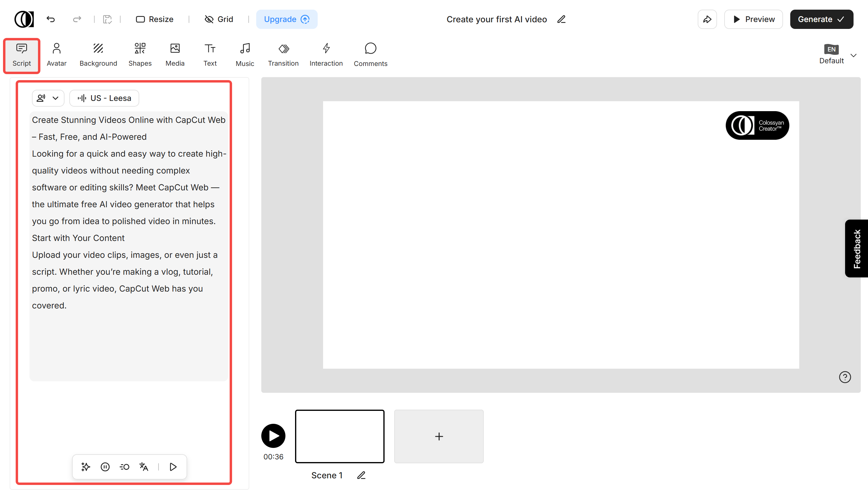This screenshot has height=497, width=868.
Task: Switch to the Script panel
Action: coord(21,55)
